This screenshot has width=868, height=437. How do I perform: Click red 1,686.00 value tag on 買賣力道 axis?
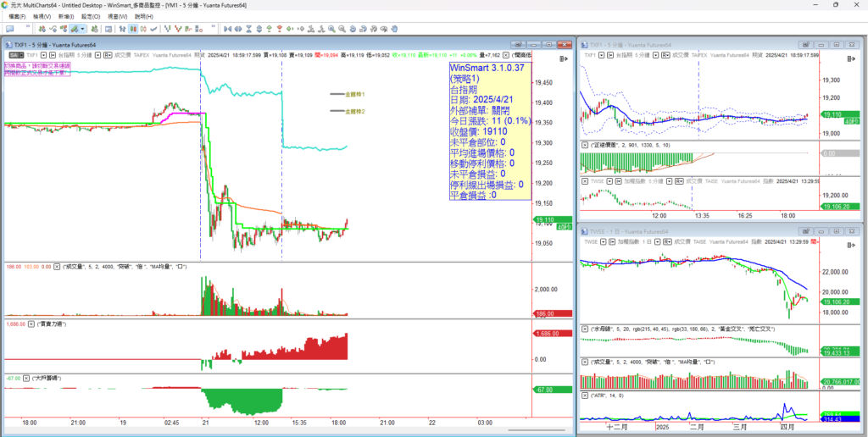click(x=551, y=334)
